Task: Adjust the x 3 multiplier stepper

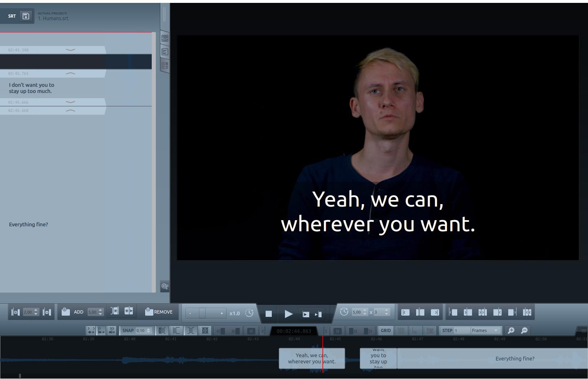Action: click(x=387, y=312)
